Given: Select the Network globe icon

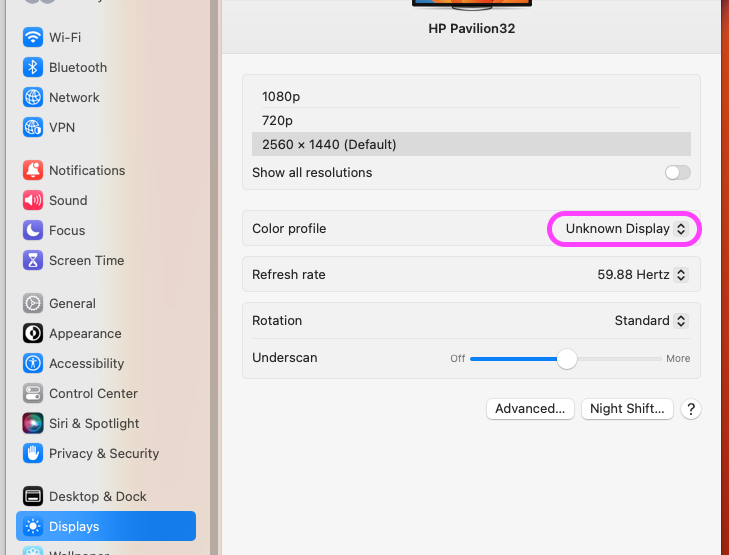Looking at the screenshot, I should (x=33, y=97).
